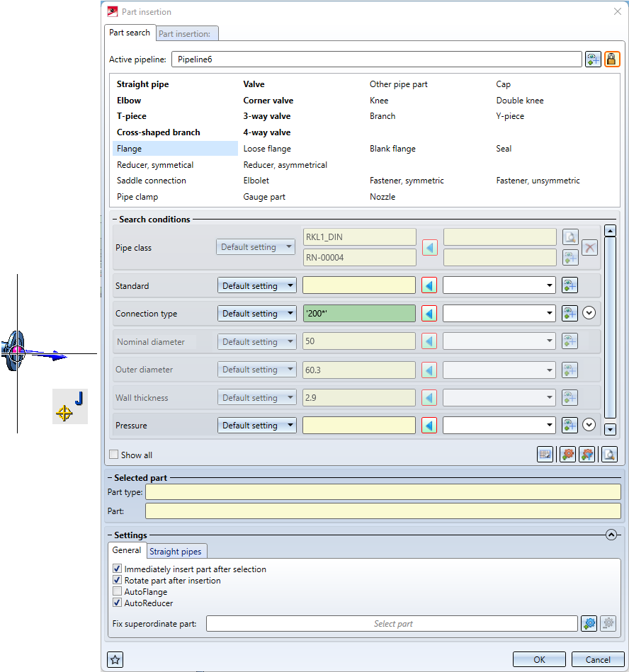The width and height of the screenshot is (629, 672).
Task: Click the search conditions scrollbar down arrow
Action: pos(610,429)
